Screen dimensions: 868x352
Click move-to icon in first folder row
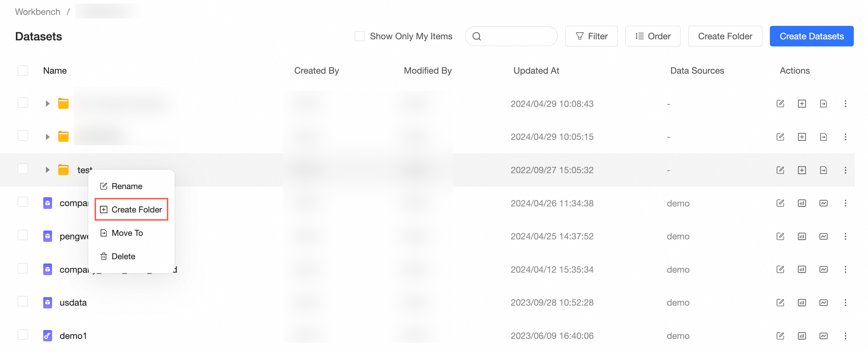coord(823,104)
